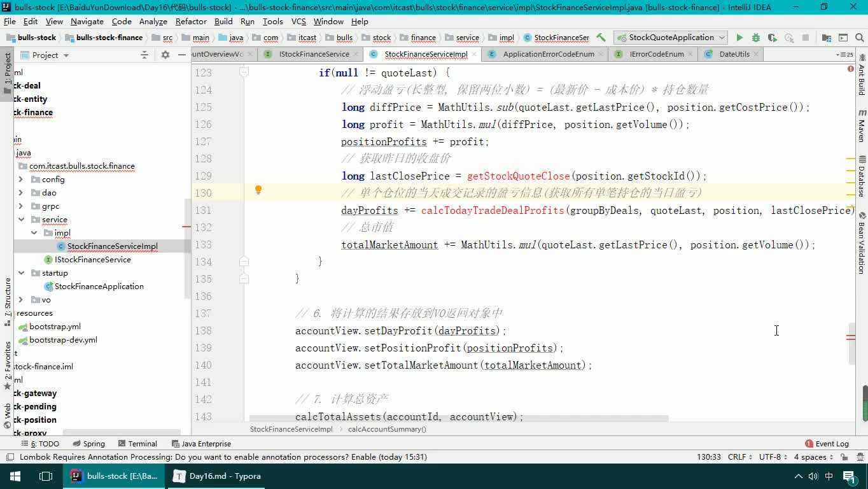Click the collapse all icon in Project panel
868x489 pixels.
[x=144, y=55]
